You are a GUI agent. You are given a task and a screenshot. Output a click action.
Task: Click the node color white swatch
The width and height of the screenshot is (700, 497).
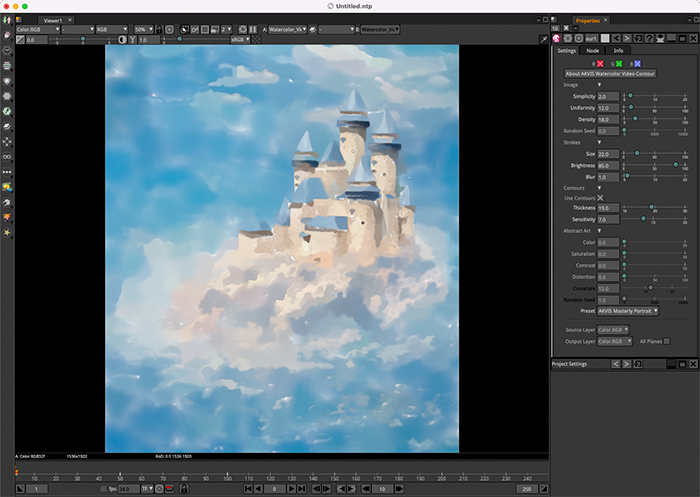coord(605,38)
